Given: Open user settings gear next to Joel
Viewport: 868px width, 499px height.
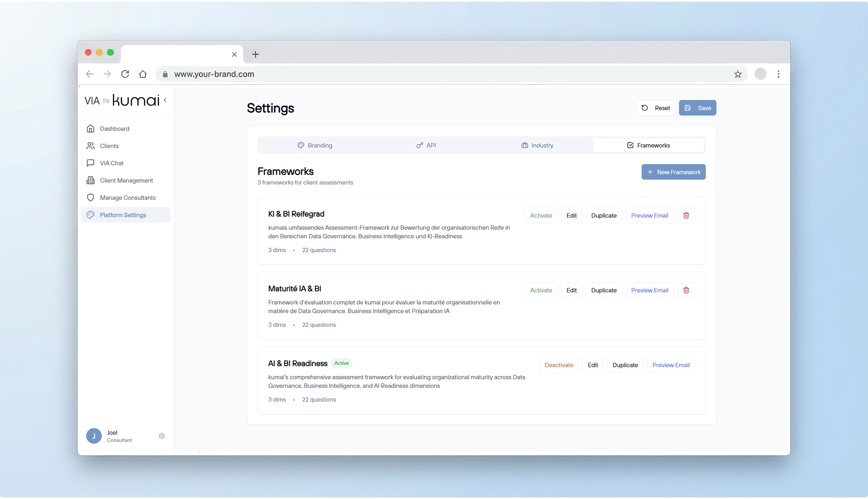Looking at the screenshot, I should click(162, 436).
